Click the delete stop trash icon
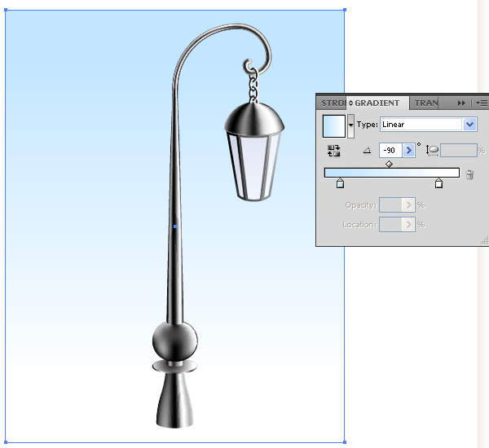 469,174
